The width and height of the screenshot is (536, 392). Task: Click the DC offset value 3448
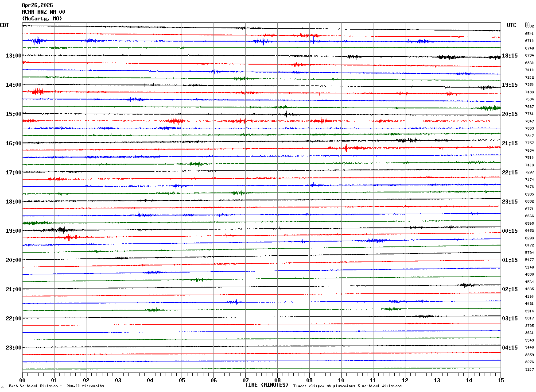pos(529,348)
